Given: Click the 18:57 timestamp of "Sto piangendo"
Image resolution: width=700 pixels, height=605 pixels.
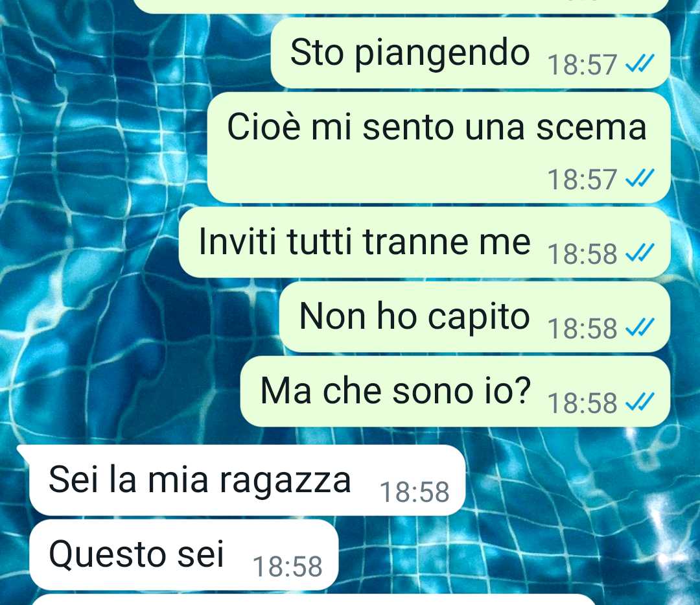Looking at the screenshot, I should (582, 65).
